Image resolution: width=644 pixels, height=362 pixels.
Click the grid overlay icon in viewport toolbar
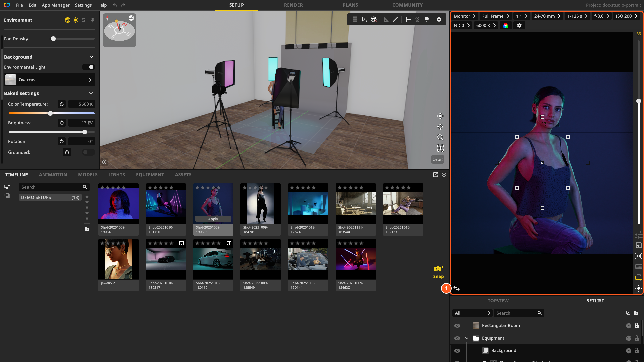pos(408,20)
